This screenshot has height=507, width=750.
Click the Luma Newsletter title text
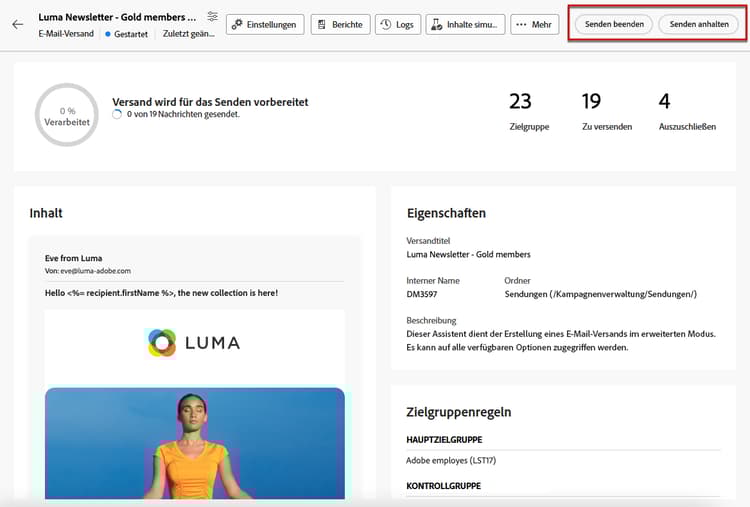pyautogui.click(x=117, y=17)
